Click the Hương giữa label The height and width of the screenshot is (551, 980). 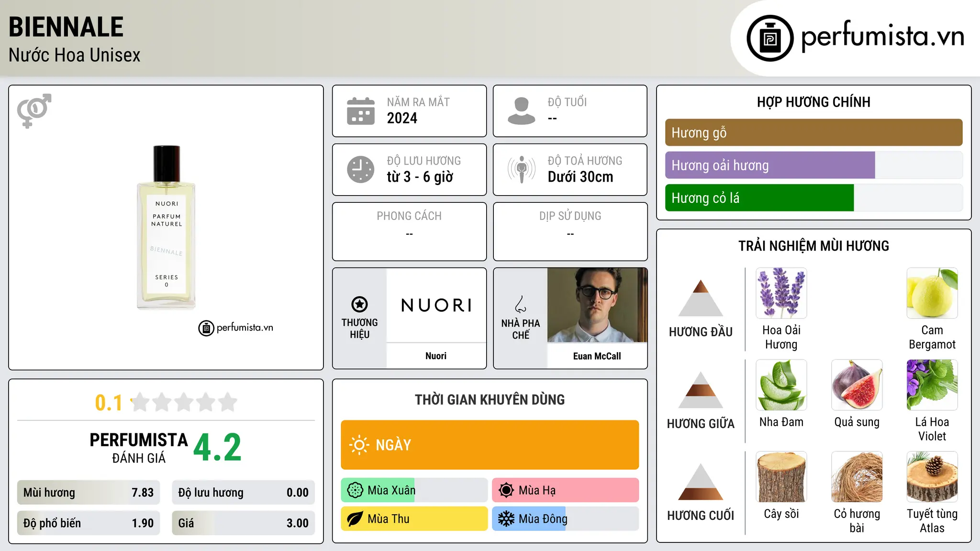[x=701, y=424]
